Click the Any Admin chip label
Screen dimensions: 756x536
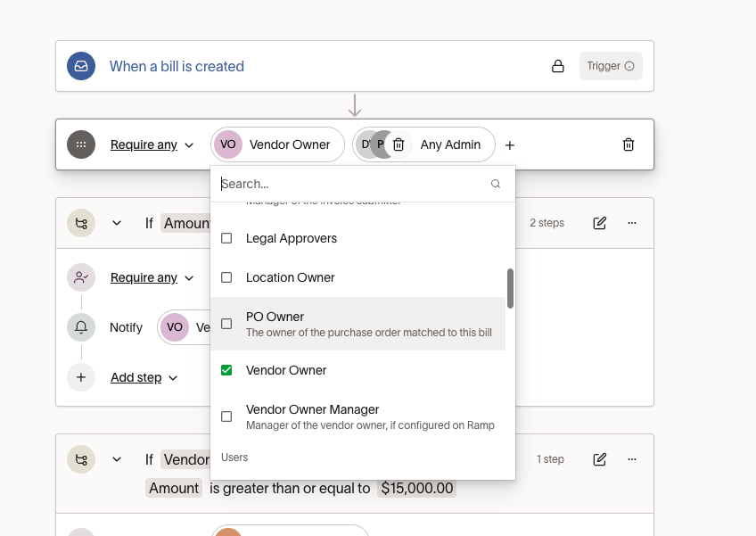coord(450,144)
